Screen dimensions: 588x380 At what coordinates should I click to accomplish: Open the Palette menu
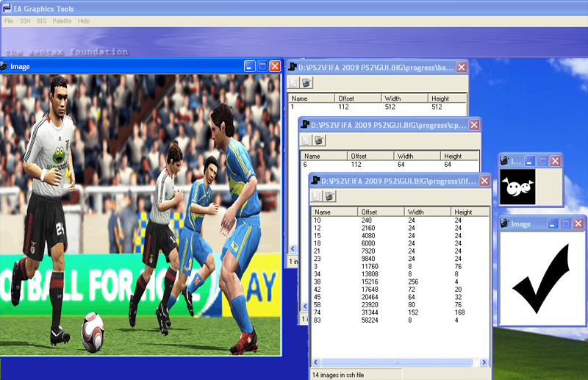62,21
